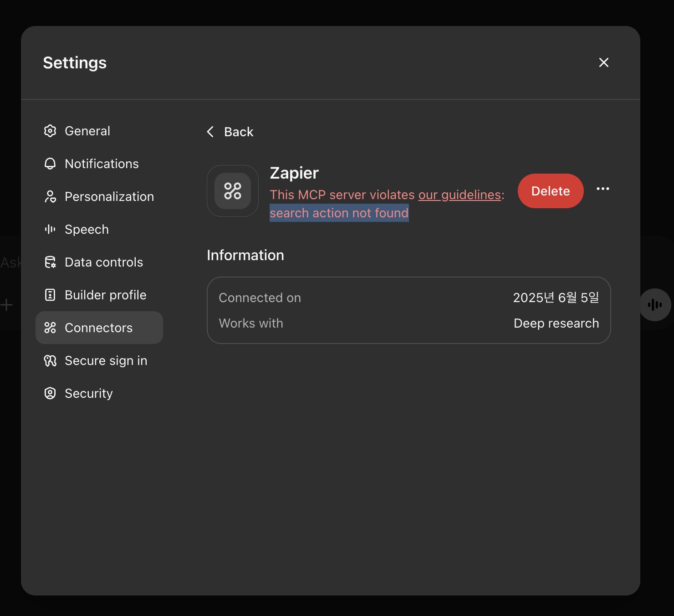
Task: Click 'This MCP server violates' warning text
Action: 342,195
